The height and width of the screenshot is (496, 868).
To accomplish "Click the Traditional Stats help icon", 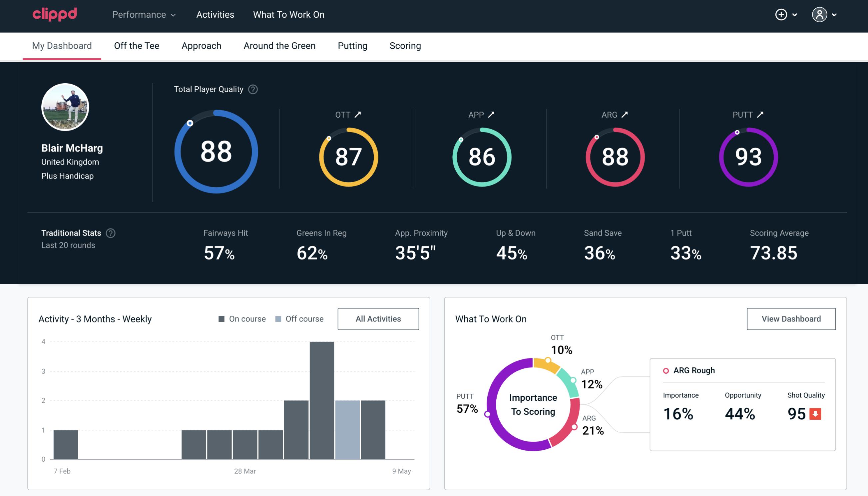I will pyautogui.click(x=110, y=233).
